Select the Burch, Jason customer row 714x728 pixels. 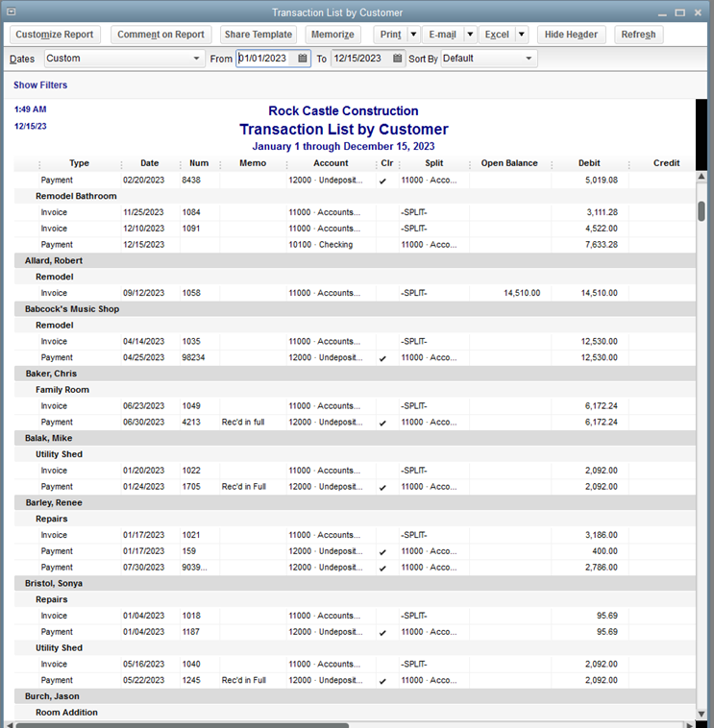pos(355,696)
